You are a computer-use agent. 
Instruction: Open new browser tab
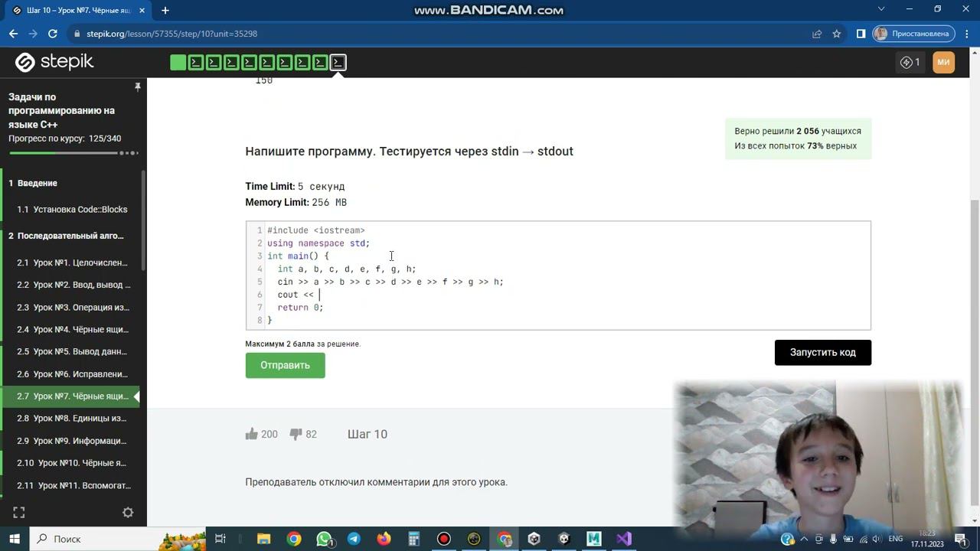pyautogui.click(x=165, y=10)
